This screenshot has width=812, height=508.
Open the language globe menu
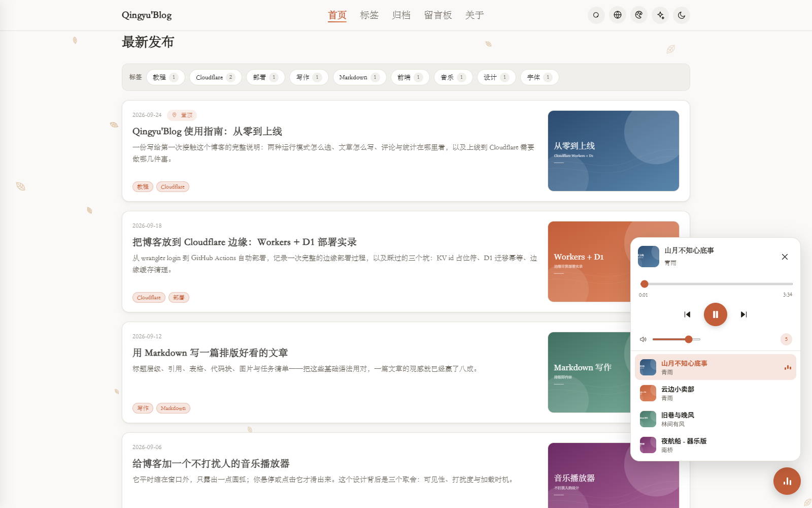(618, 15)
